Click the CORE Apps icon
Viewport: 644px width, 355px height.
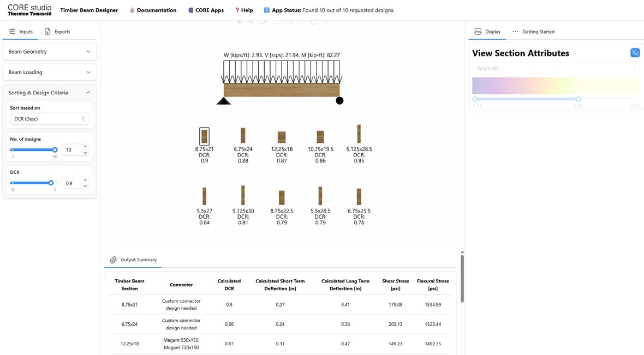point(190,10)
